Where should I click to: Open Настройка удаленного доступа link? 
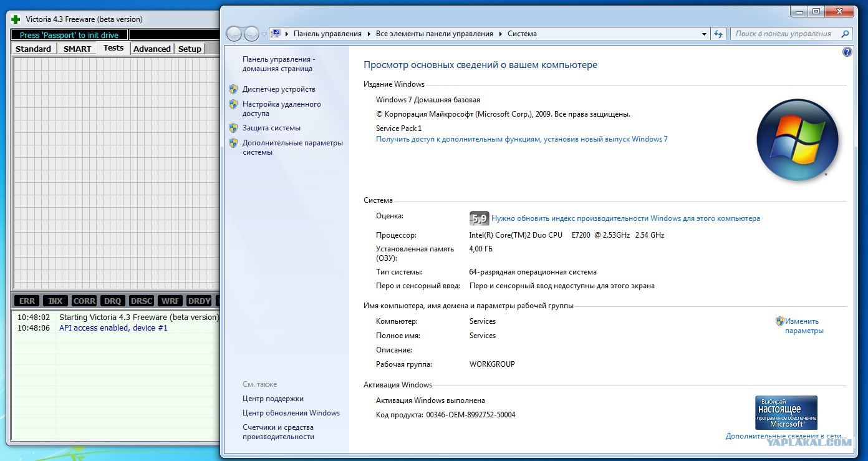[x=282, y=109]
